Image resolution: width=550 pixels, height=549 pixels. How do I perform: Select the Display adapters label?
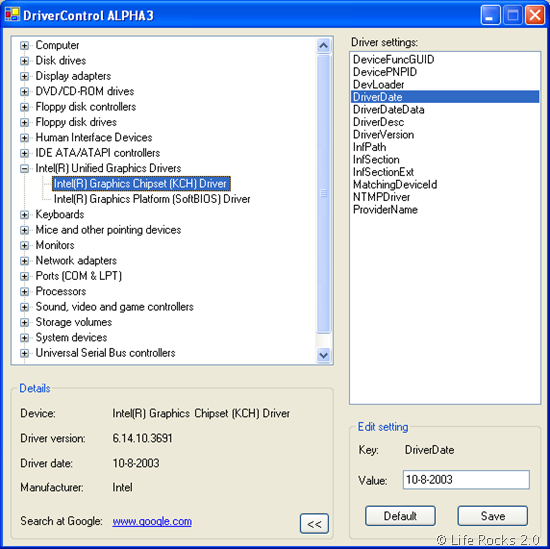73,76
